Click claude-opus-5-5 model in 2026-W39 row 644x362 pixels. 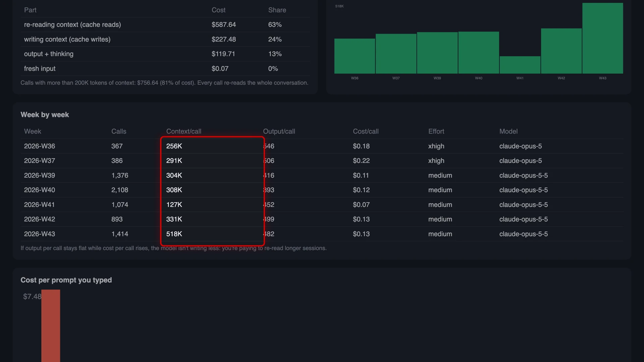point(523,175)
